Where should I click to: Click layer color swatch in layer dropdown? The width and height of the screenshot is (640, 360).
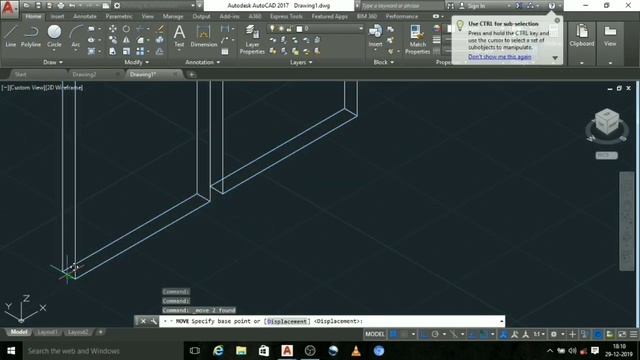pyautogui.click(x=299, y=29)
